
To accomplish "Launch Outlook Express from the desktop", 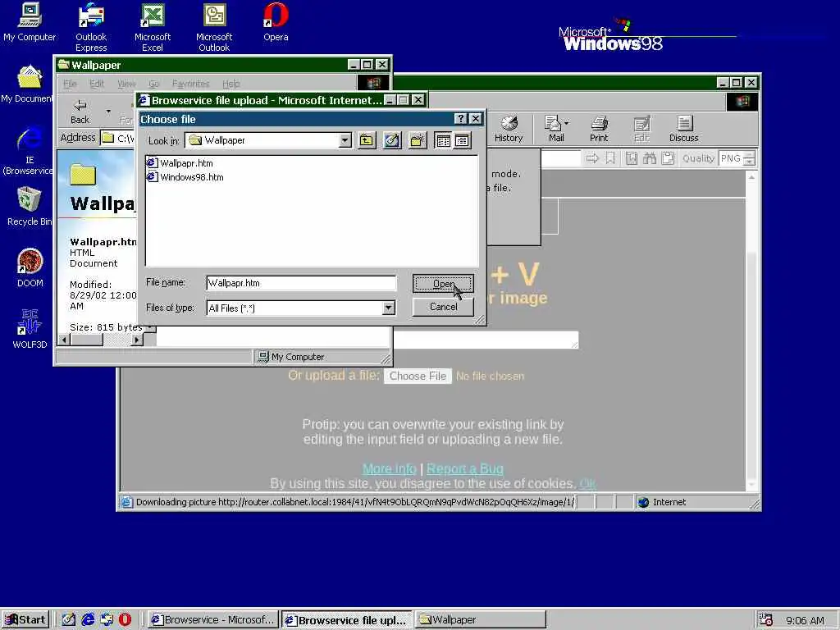I will click(91, 27).
